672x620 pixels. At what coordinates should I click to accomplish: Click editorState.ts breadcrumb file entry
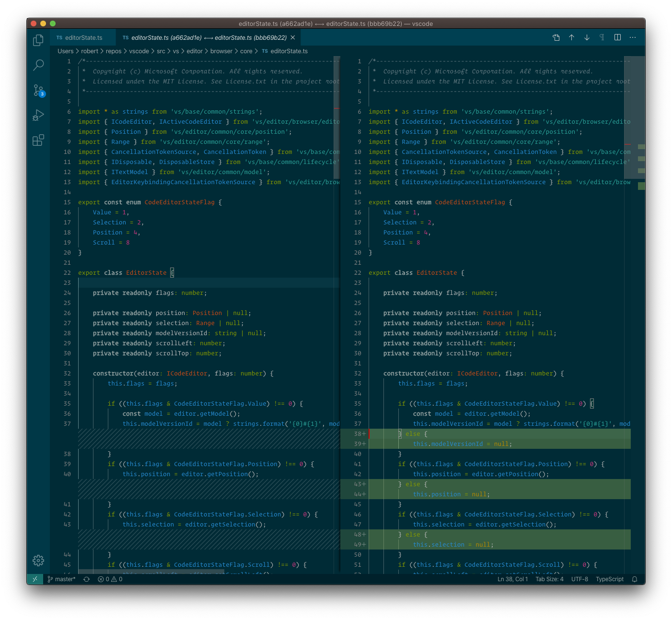(x=285, y=51)
